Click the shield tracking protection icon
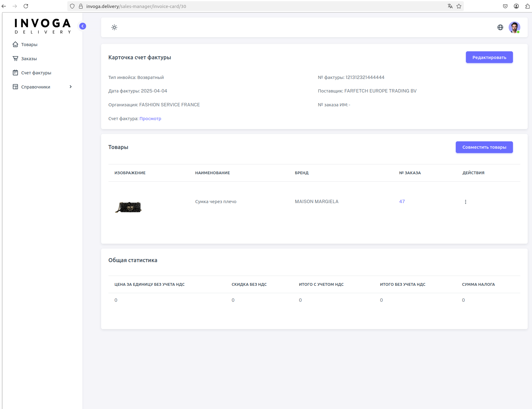The width and height of the screenshot is (532, 409). click(72, 6)
